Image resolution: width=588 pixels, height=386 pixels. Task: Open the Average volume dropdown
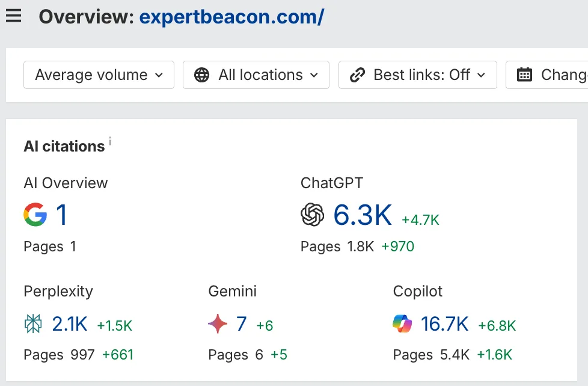pos(98,75)
